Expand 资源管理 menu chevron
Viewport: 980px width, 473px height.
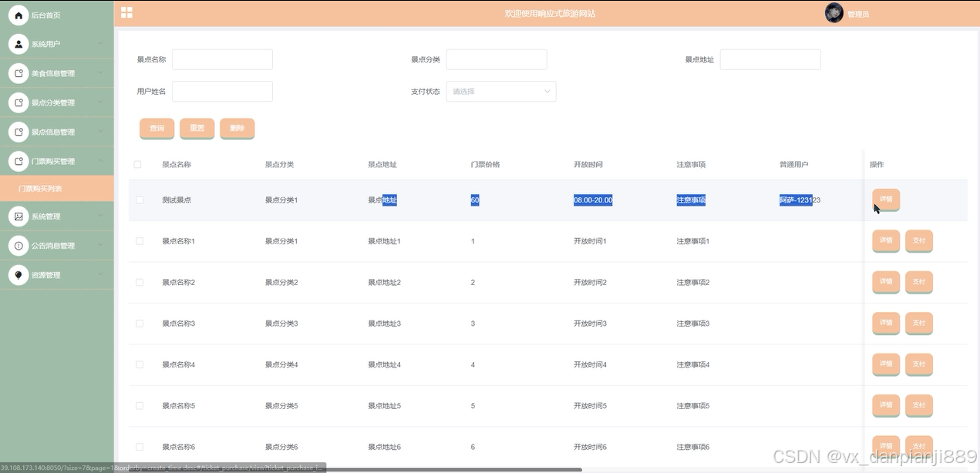pyautogui.click(x=100, y=274)
